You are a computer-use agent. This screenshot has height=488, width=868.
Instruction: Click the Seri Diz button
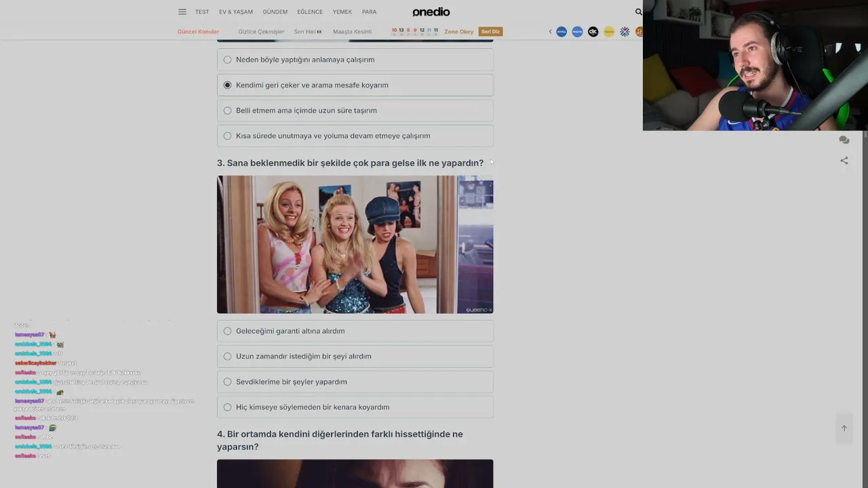[x=490, y=32]
